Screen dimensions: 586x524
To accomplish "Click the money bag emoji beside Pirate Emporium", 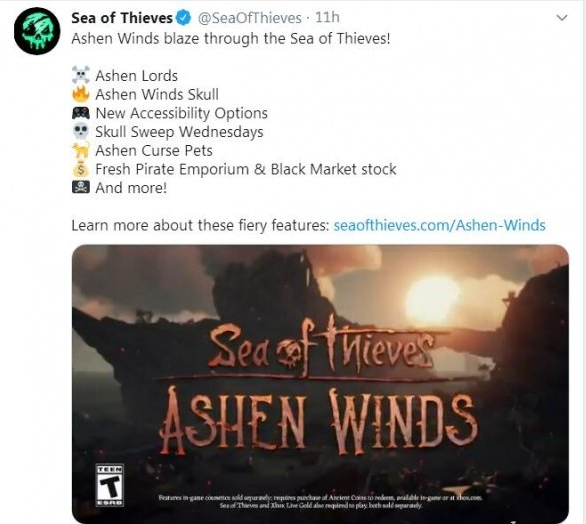I will coord(81,169).
